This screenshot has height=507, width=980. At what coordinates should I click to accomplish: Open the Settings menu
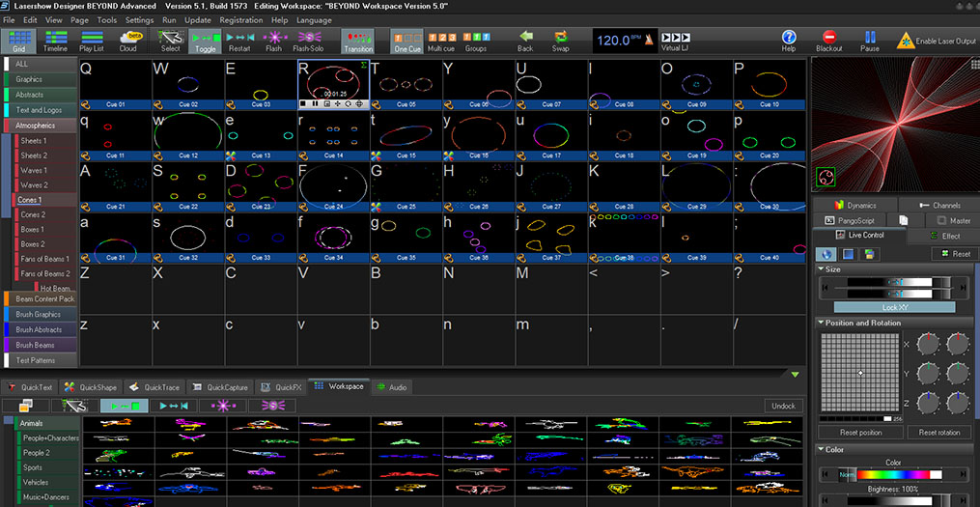(139, 19)
